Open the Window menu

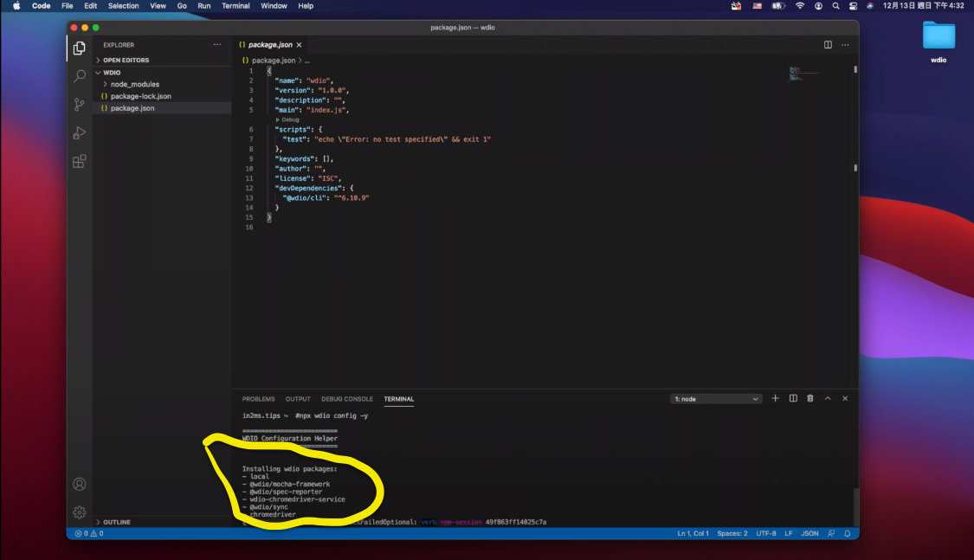pos(274,5)
